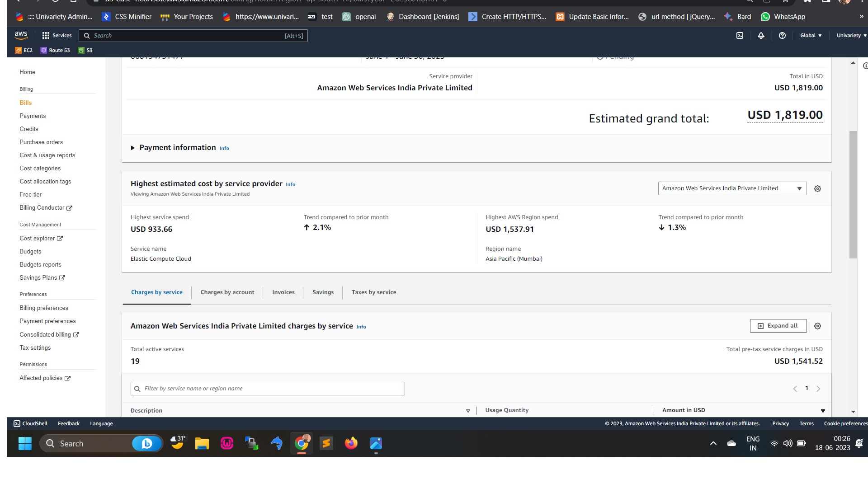Open the notifications bell
Image resolution: width=868 pixels, height=488 pixels.
click(761, 35)
